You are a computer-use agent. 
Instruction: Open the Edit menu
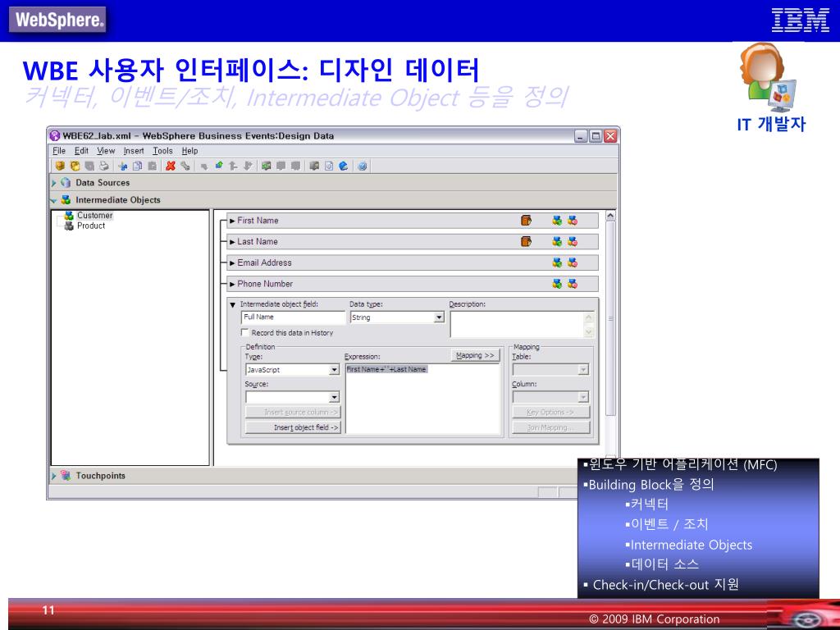point(81,151)
